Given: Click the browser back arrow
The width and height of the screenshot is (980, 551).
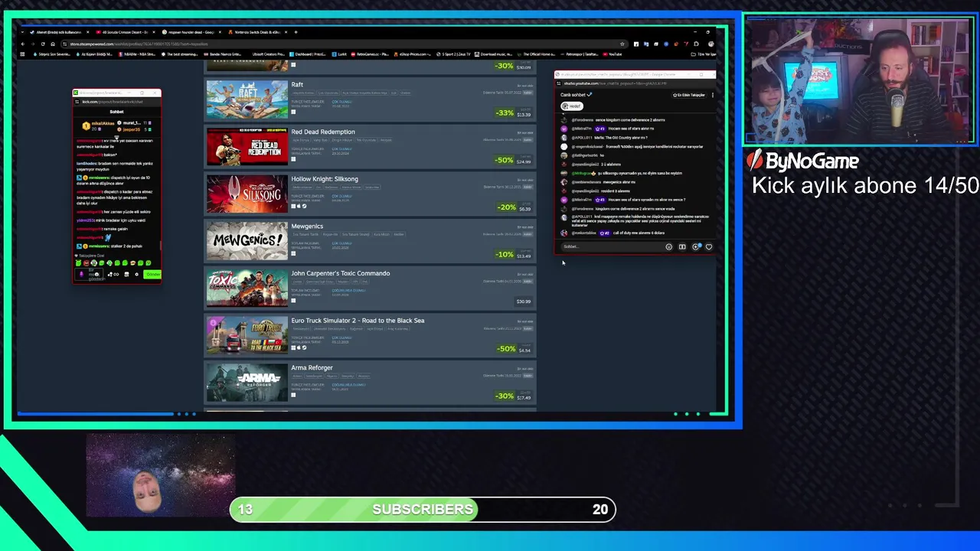Looking at the screenshot, I should (23, 44).
